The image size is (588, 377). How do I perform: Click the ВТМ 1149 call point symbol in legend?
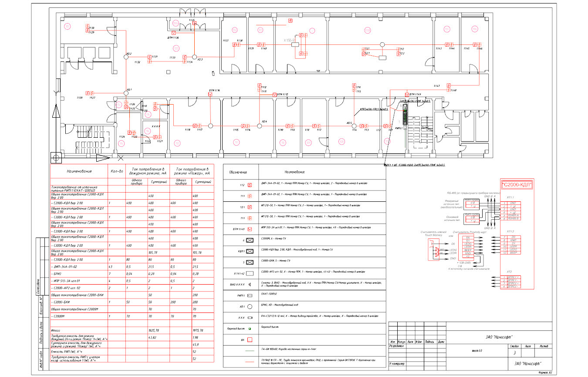click(x=250, y=228)
